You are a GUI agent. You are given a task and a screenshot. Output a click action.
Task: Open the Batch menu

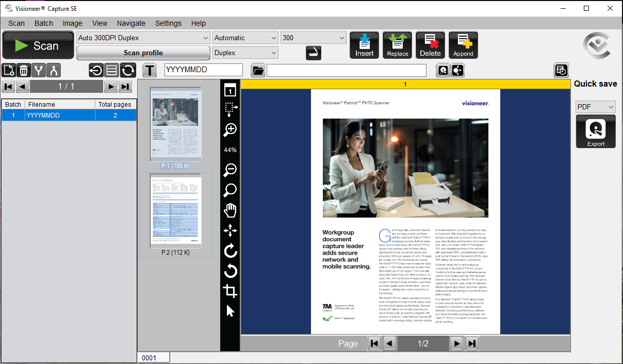coord(43,23)
